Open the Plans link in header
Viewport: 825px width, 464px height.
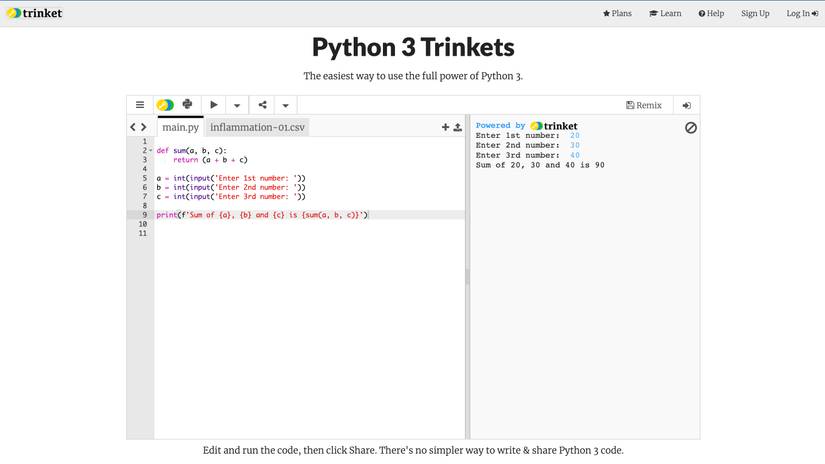tap(617, 13)
